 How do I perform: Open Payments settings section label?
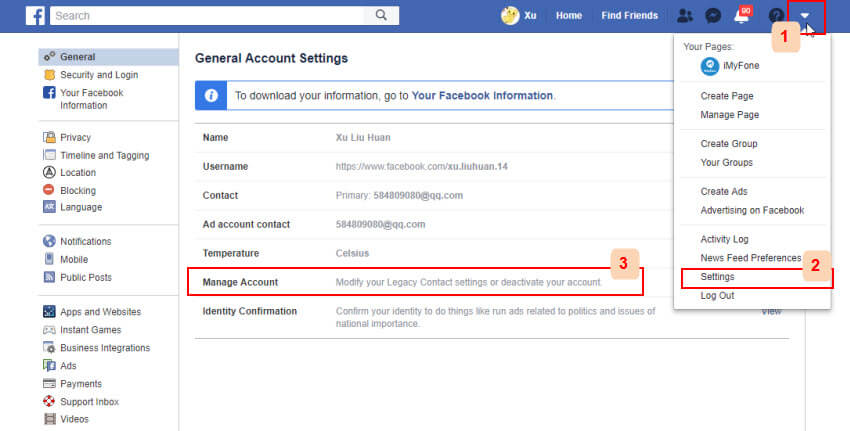(x=81, y=384)
